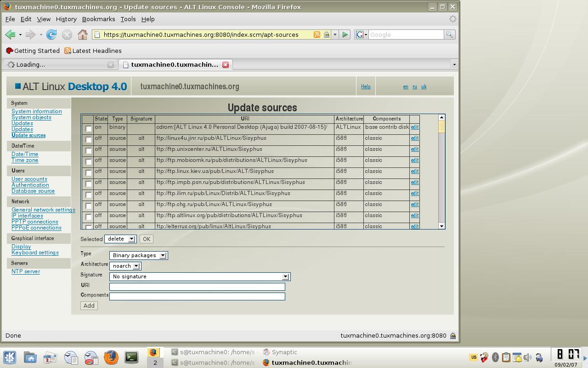Expand the noarch Architecture dropdown
Viewport: 588px width, 368px height.
pyautogui.click(x=125, y=266)
